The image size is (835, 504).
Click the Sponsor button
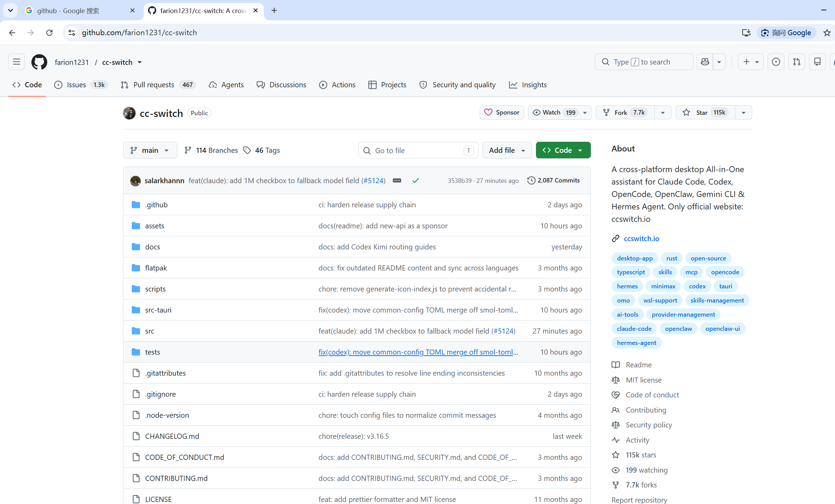pos(502,113)
